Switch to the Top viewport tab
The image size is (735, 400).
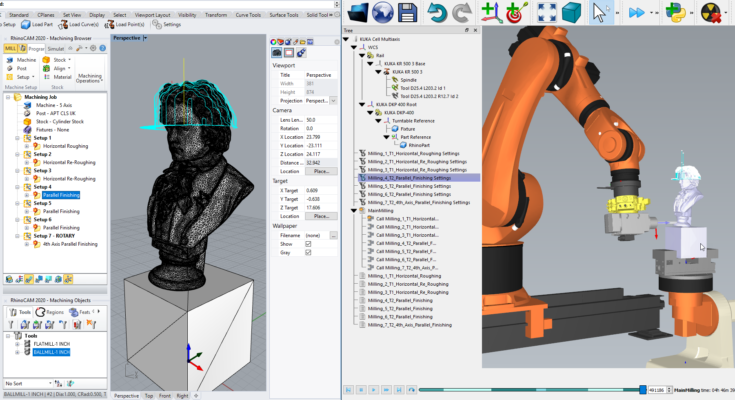(x=149, y=396)
